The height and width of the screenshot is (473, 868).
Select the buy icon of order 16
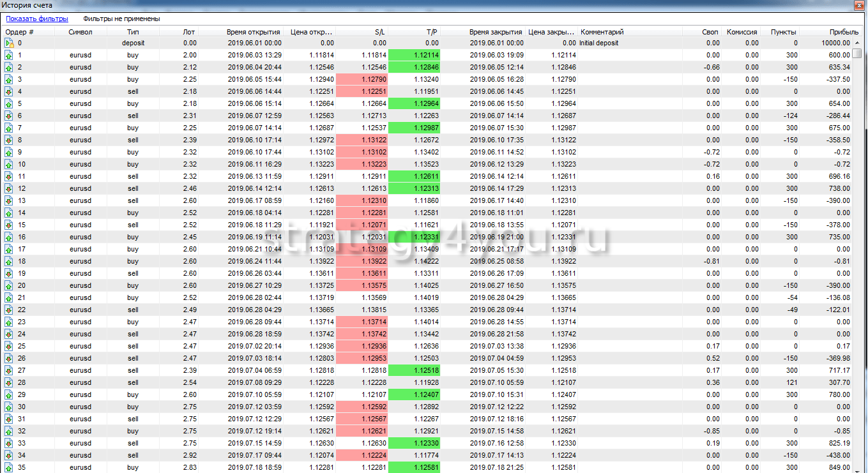pyautogui.click(x=9, y=237)
